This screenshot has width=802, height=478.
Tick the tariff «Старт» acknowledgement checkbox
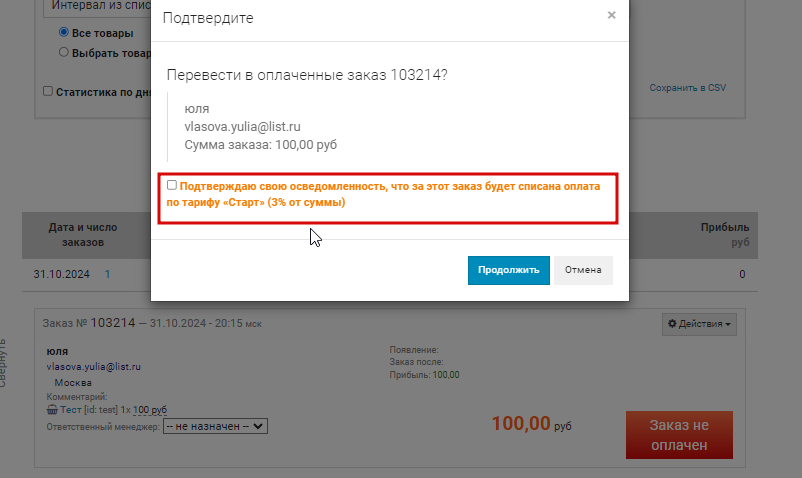pyautogui.click(x=172, y=185)
